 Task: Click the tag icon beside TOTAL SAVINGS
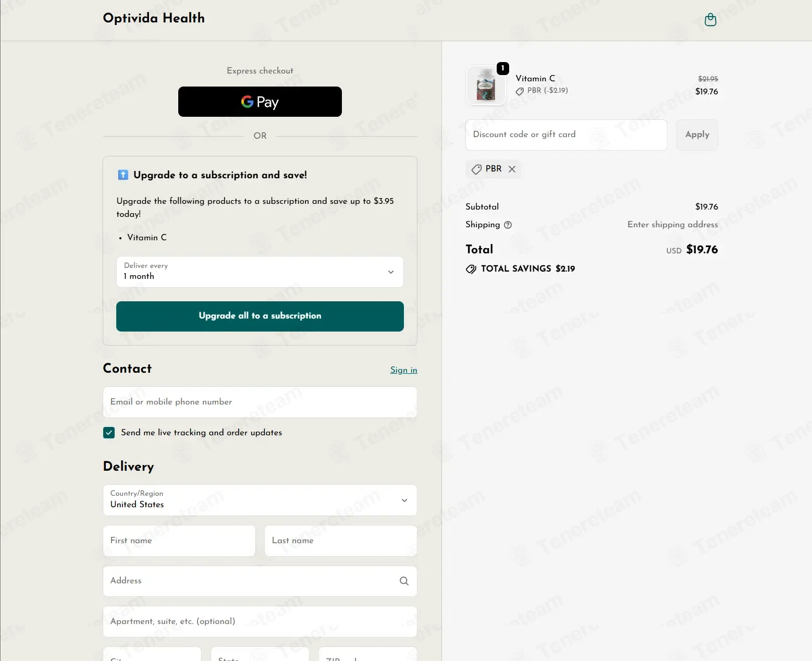point(471,269)
